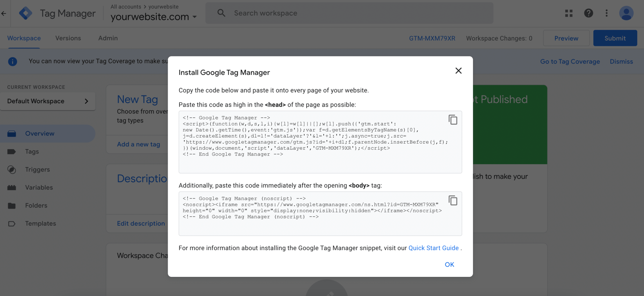The height and width of the screenshot is (296, 644).
Task: Open Triggers in sidebar
Action: click(48, 170)
